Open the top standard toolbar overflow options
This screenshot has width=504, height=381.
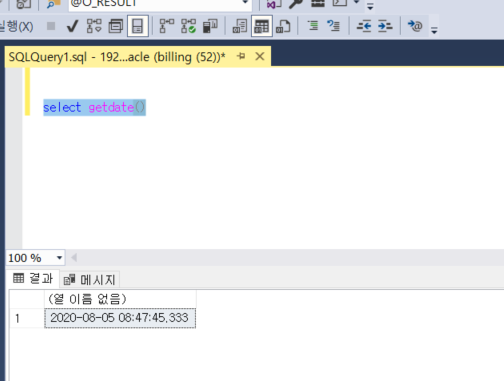370,6
